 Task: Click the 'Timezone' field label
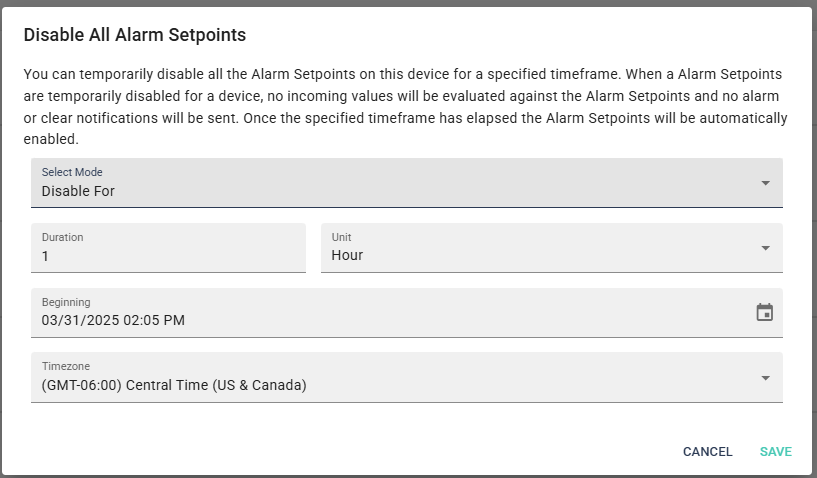click(66, 366)
